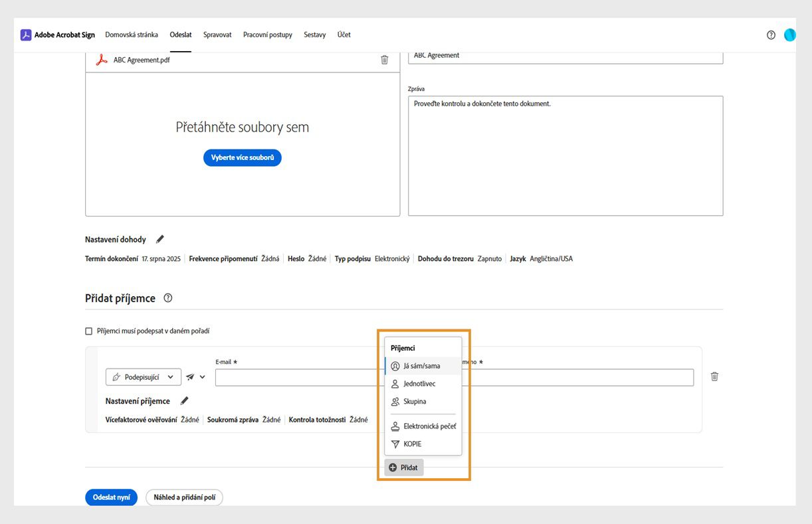Screen dimensions: 812x524
Task: Click the Přidat button
Action: (403, 468)
